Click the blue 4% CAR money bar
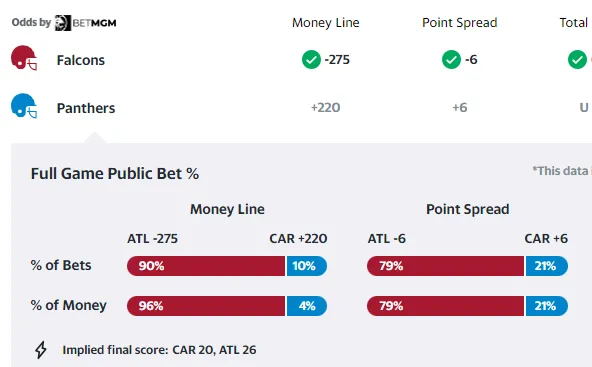The image size is (592, 367). click(x=307, y=306)
